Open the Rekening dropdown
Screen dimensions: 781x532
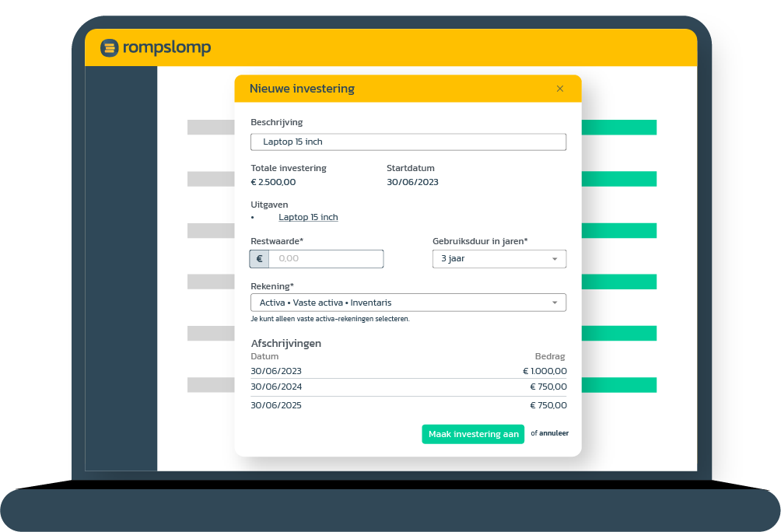click(x=408, y=303)
